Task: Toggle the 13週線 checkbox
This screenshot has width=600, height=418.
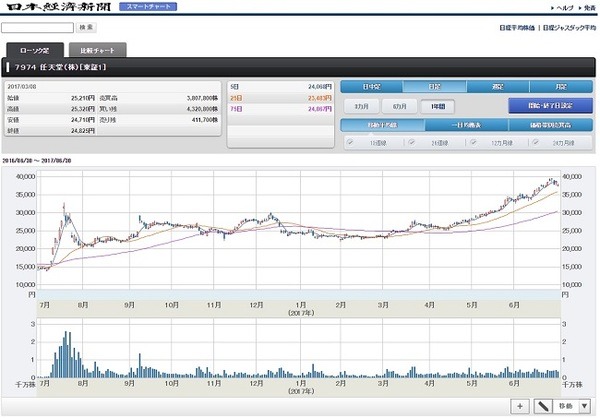Action: pos(350,142)
